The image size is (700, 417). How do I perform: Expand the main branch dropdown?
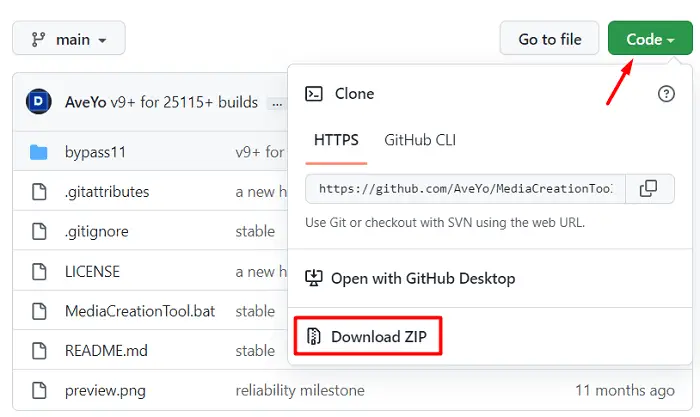[x=68, y=40]
